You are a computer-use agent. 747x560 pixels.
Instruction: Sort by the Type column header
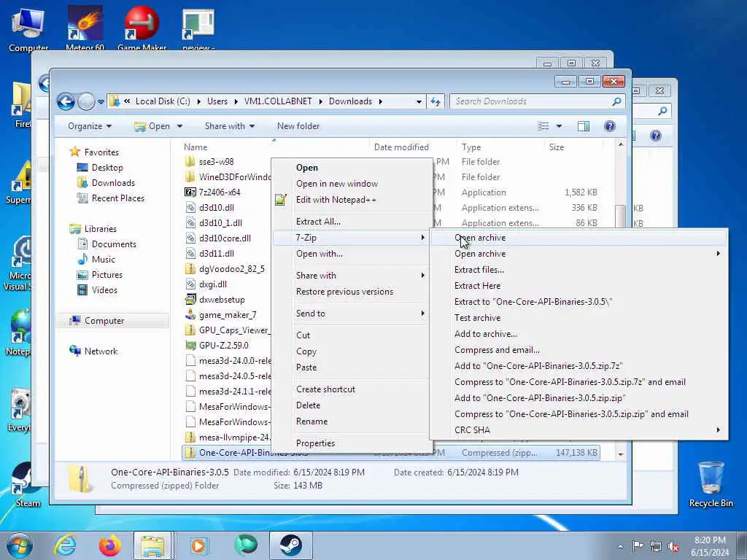(x=471, y=147)
